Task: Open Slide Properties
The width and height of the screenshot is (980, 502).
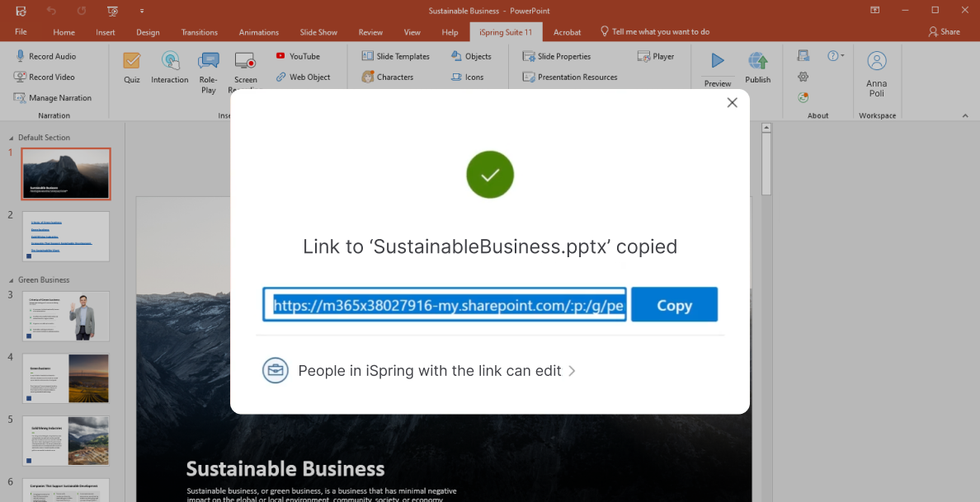Action: [558, 56]
